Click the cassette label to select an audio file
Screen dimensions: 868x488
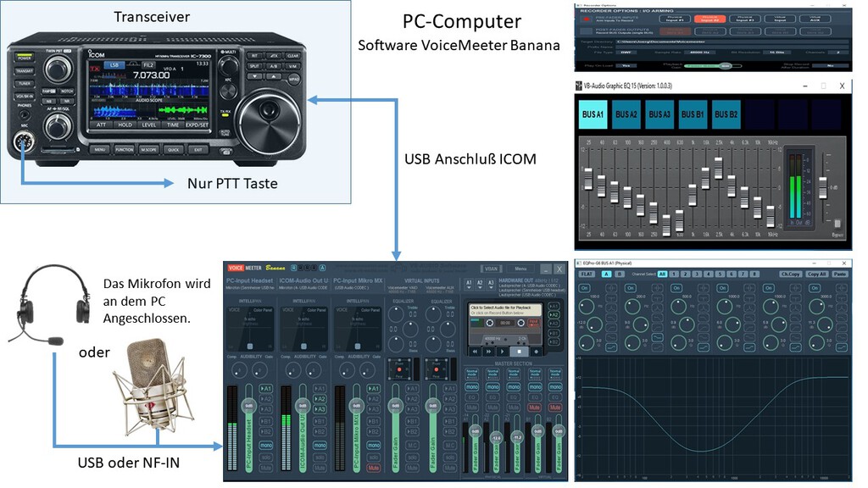tap(505, 310)
